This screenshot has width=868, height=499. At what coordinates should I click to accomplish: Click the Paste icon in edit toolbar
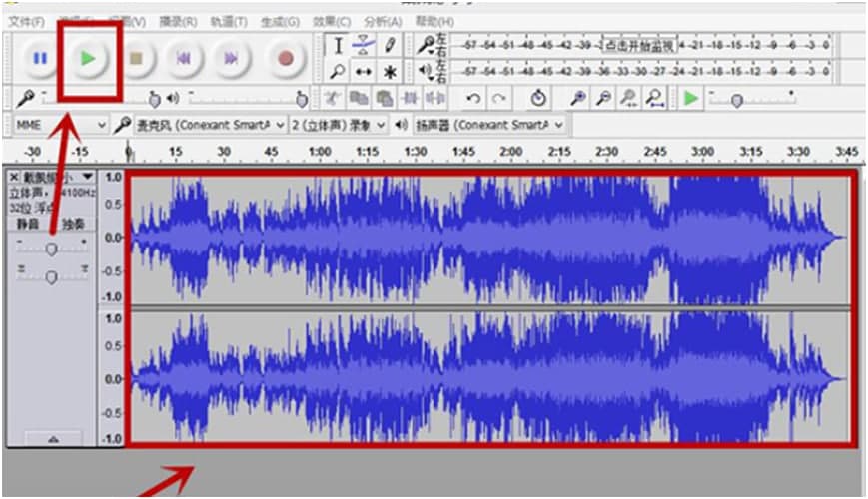384,99
